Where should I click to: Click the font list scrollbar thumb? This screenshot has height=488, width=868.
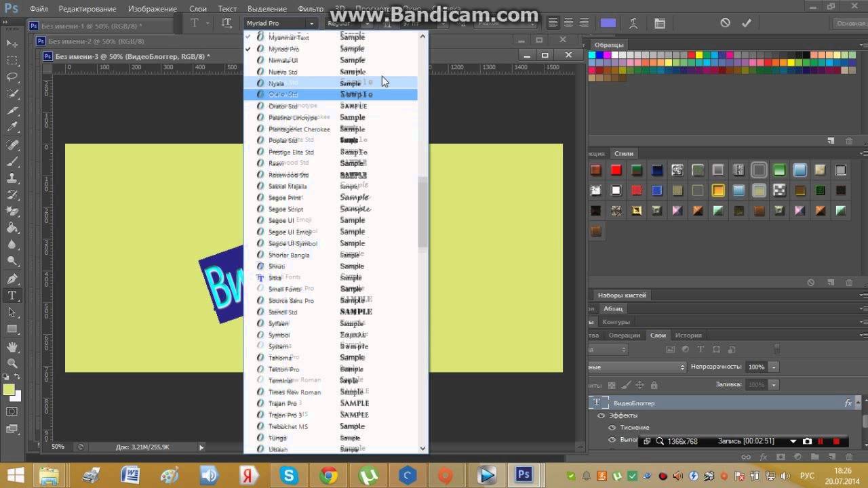click(423, 211)
